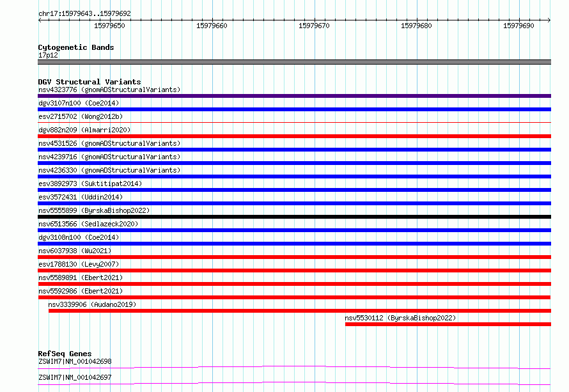Click the 17p12 band label

(48, 55)
